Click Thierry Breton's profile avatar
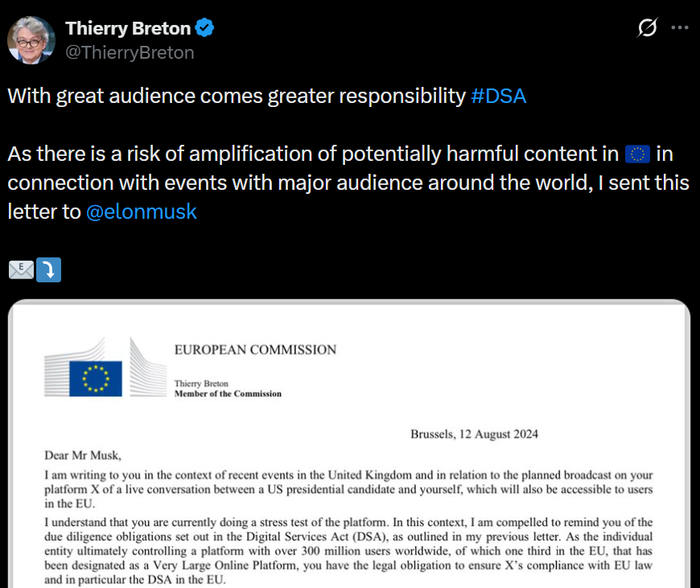 pos(31,40)
